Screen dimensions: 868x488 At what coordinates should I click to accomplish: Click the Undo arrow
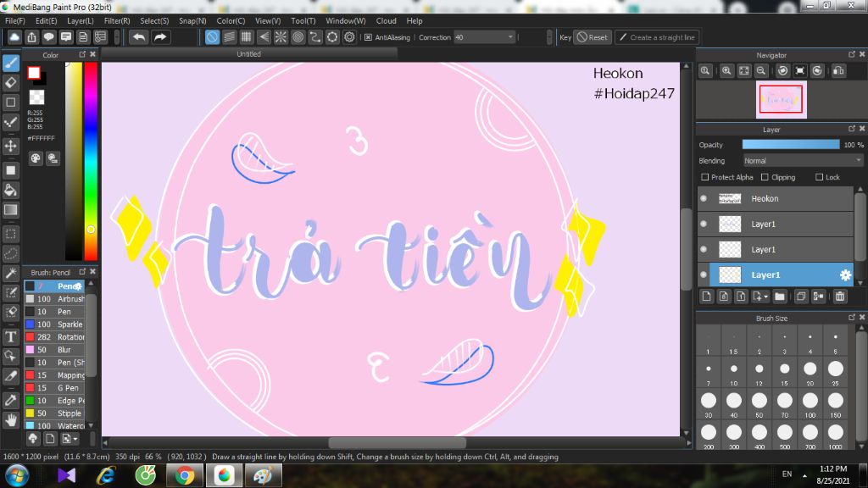[x=139, y=37]
